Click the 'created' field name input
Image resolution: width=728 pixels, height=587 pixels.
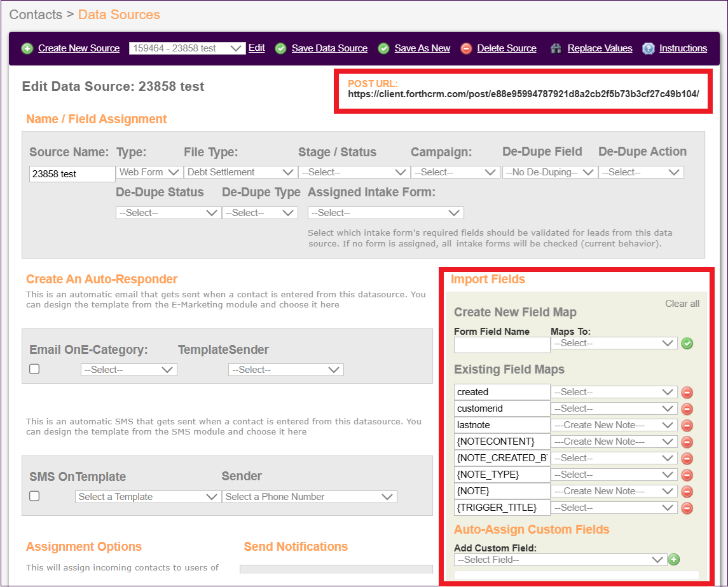click(x=502, y=392)
